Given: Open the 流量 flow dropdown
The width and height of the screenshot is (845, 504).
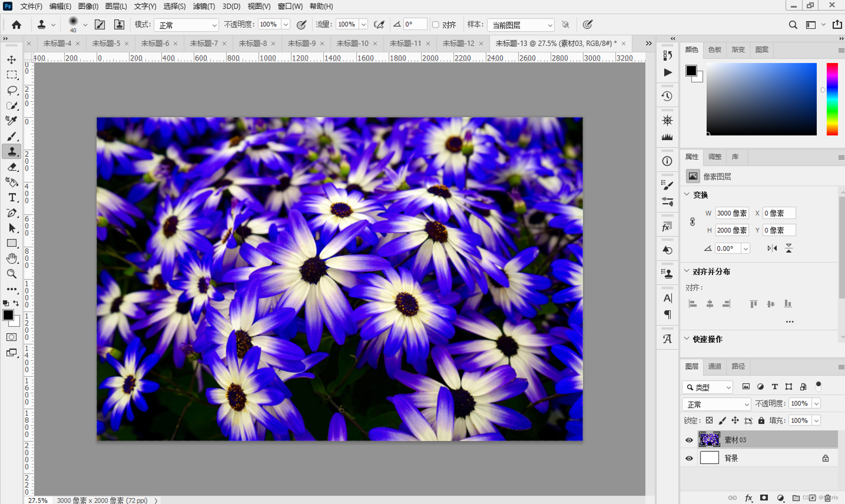Looking at the screenshot, I should [x=364, y=24].
